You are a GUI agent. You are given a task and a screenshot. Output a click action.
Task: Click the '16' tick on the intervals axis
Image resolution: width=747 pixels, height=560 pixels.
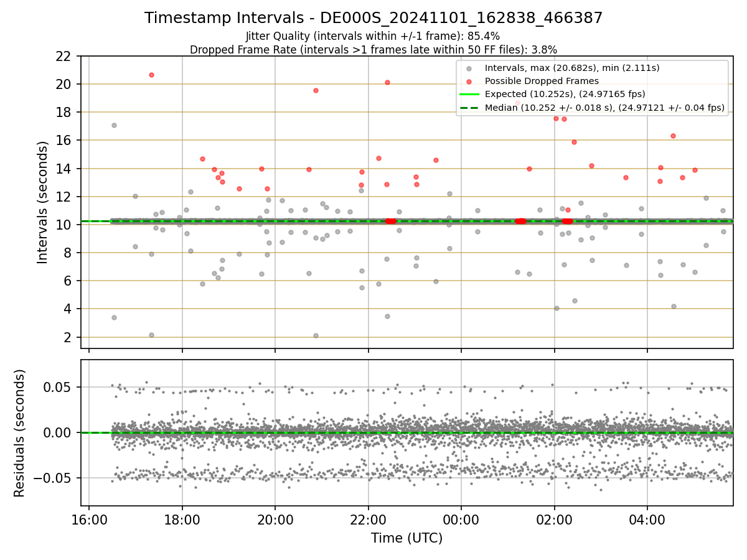point(63,141)
